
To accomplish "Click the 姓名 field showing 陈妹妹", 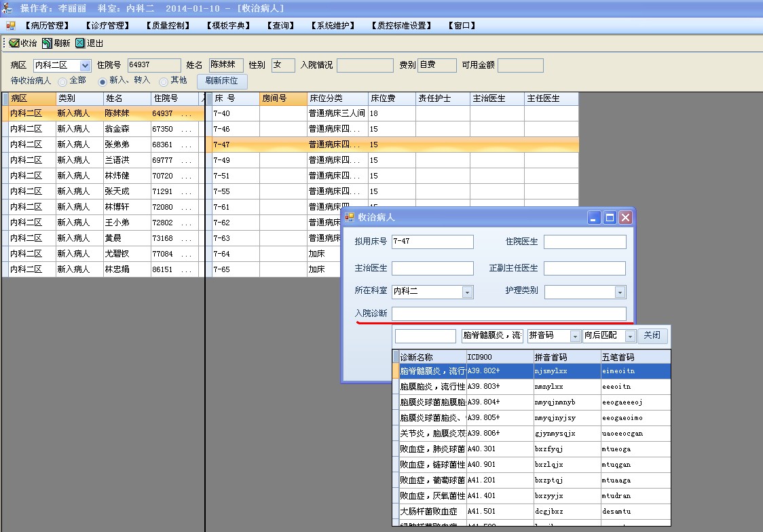I will coord(226,65).
